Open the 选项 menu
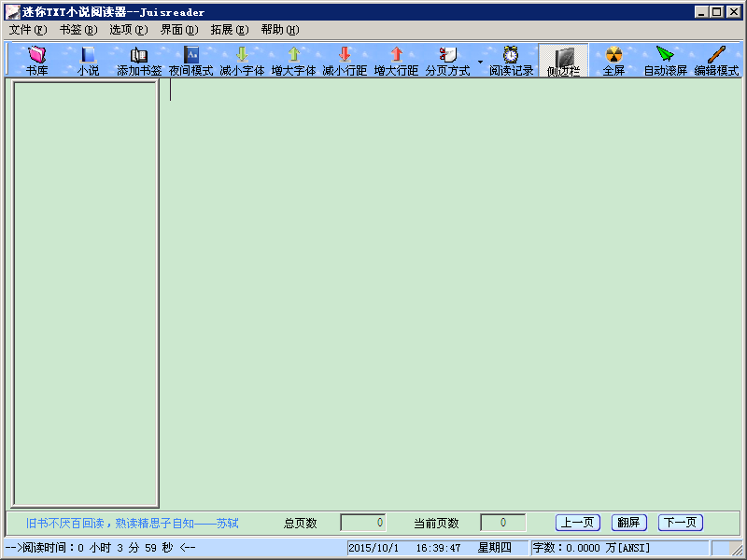Viewport: 747px width, 560px height. [x=128, y=29]
